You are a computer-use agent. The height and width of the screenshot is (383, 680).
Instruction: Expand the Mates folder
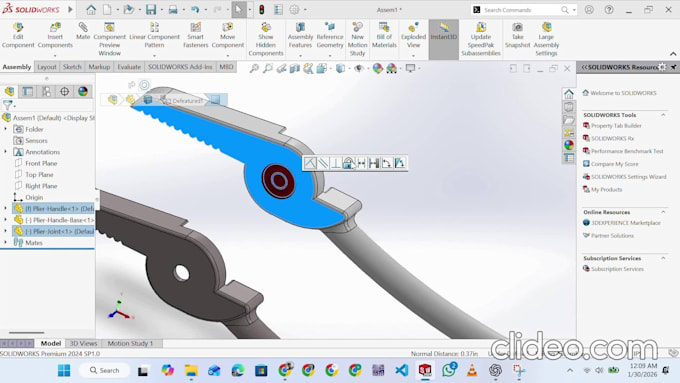pos(6,242)
